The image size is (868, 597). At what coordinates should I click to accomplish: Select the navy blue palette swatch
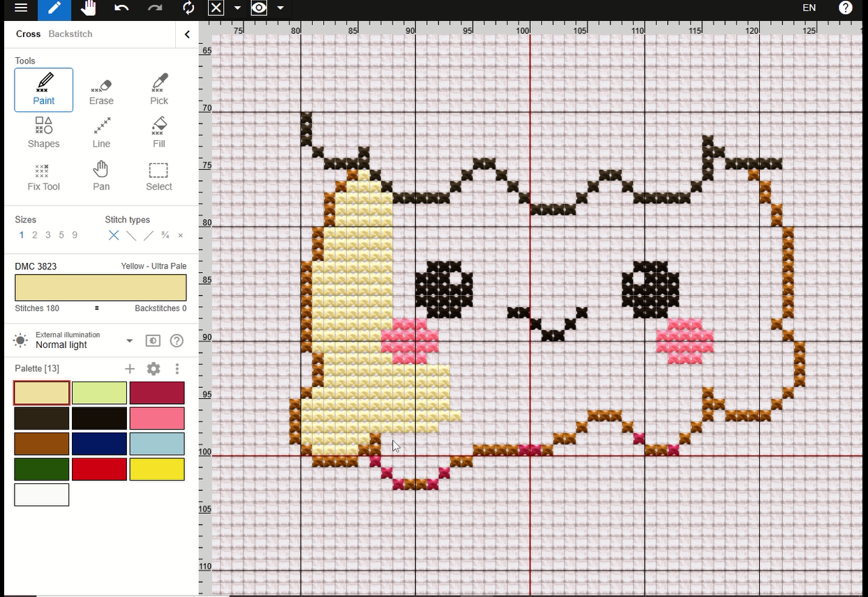pos(99,444)
